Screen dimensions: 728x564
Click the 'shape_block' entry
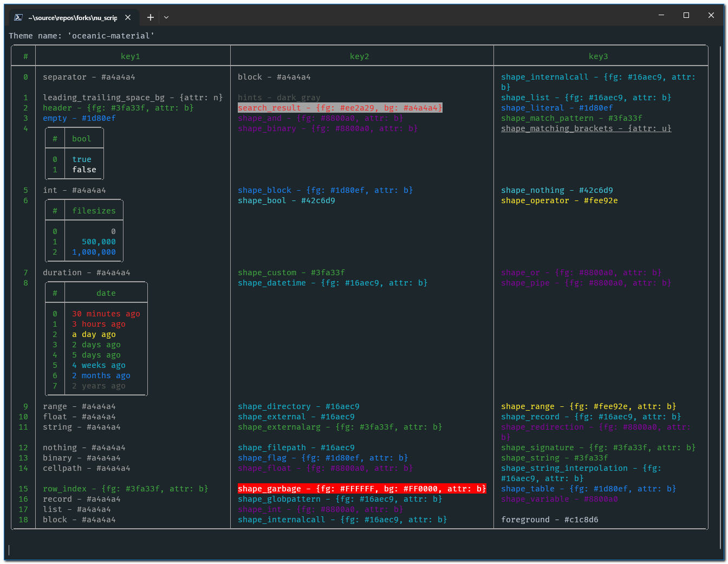tap(326, 190)
